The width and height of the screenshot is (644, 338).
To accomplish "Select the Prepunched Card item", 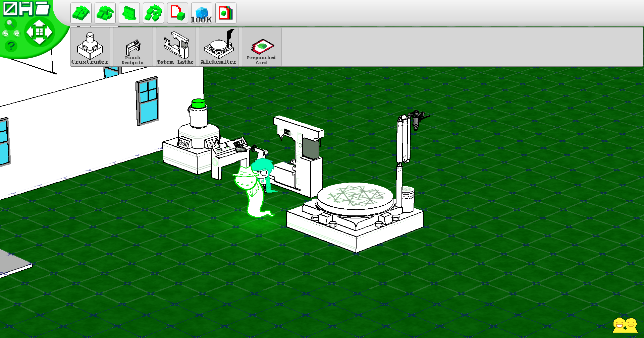I will pos(262,47).
